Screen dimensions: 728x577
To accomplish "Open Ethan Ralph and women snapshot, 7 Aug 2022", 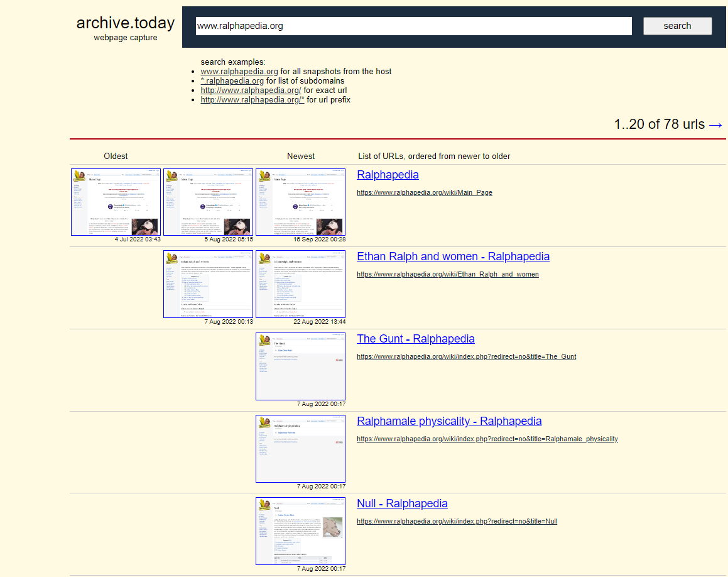I will [x=208, y=284].
